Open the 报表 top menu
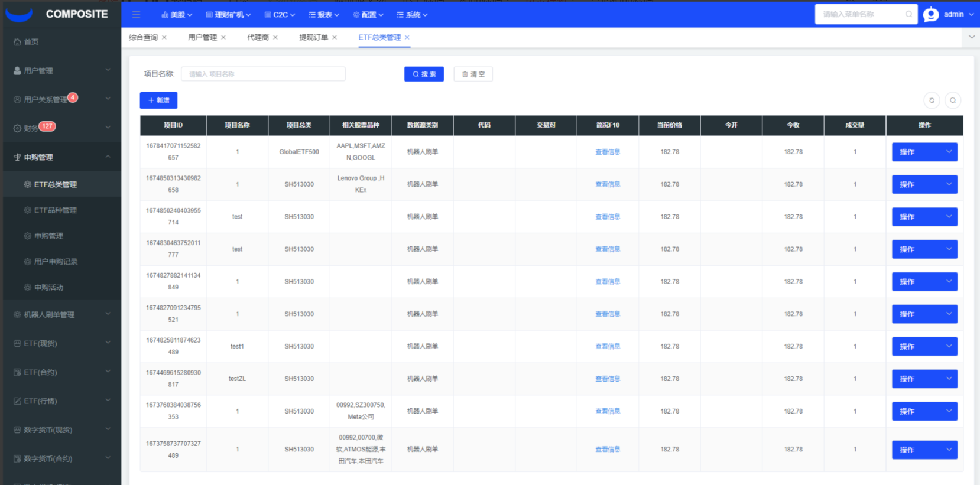Viewport: 980px width, 485px height. [324, 15]
